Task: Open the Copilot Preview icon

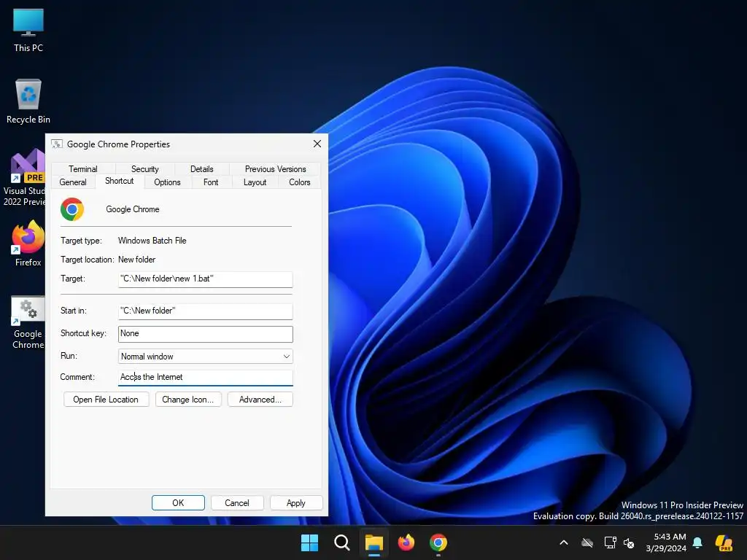Action: (x=724, y=542)
